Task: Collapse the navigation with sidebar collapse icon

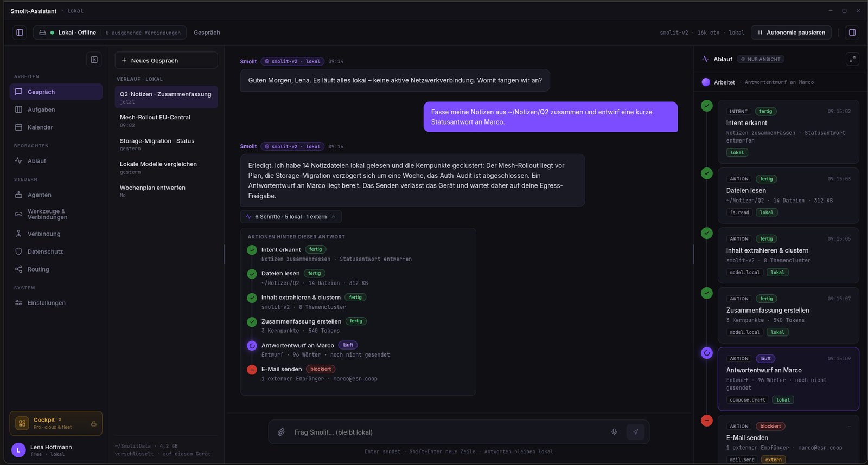Action: click(94, 60)
